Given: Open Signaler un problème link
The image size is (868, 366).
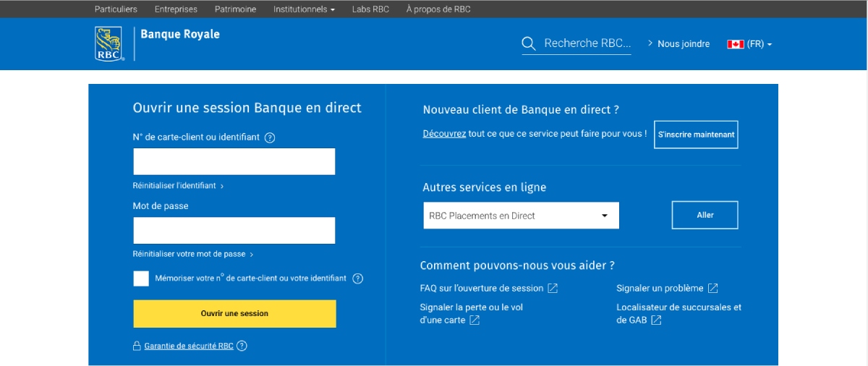Looking at the screenshot, I should [660, 288].
